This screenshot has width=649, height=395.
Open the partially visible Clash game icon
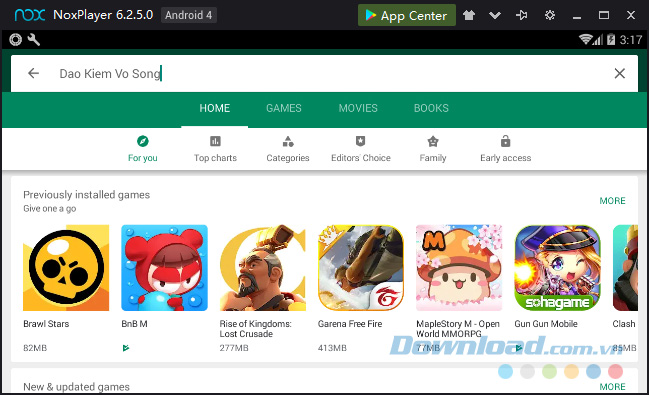pyautogui.click(x=625, y=268)
